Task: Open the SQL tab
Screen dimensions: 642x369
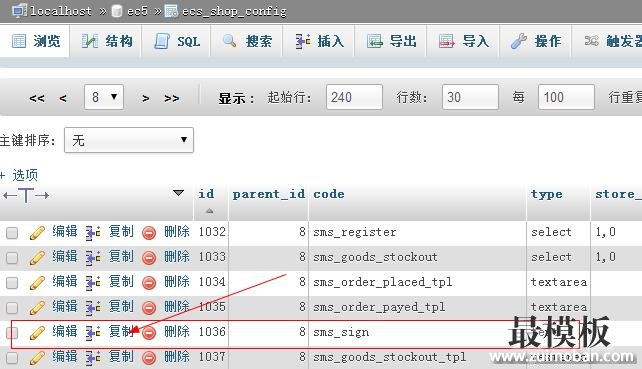Action: pyautogui.click(x=177, y=41)
